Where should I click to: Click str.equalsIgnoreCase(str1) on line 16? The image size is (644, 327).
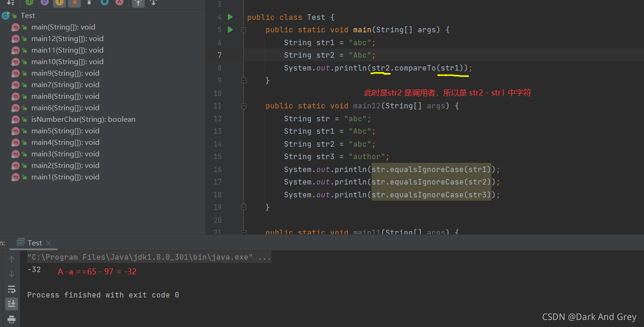coord(431,169)
